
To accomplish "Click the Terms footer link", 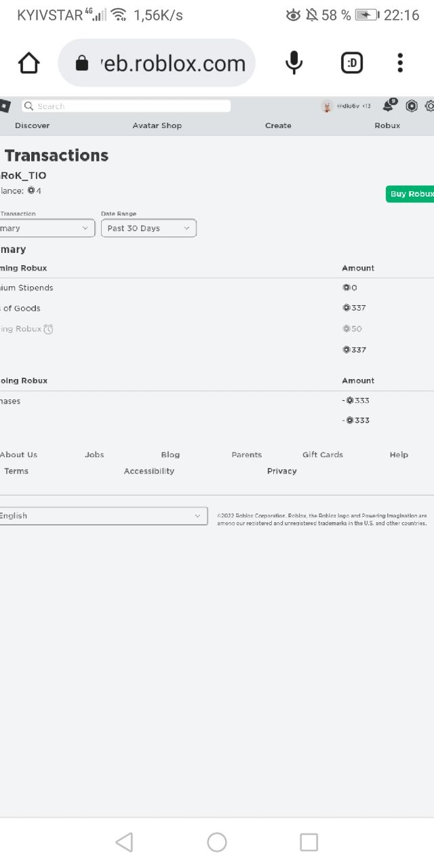I will click(16, 471).
